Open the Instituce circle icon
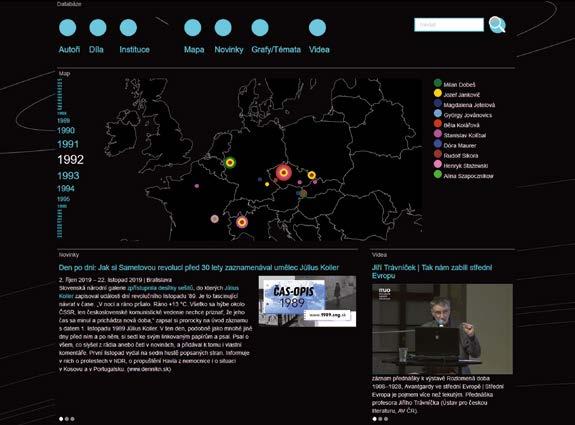 [x=128, y=28]
